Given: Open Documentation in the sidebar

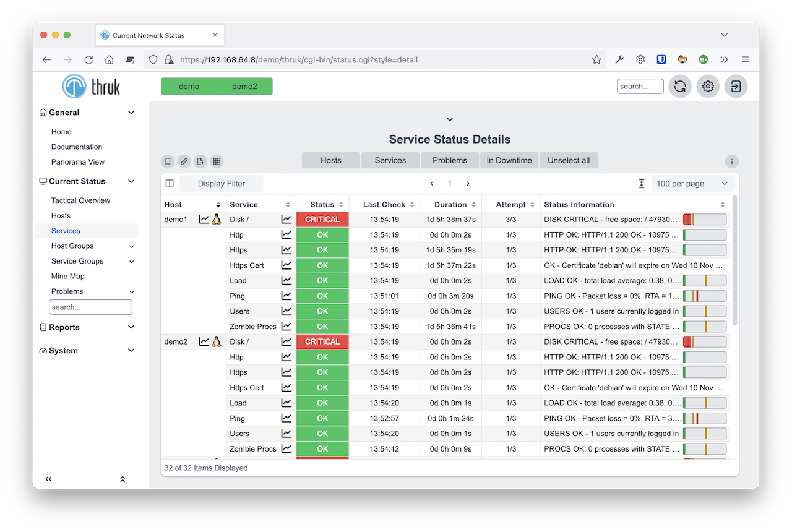Looking at the screenshot, I should 77,147.
